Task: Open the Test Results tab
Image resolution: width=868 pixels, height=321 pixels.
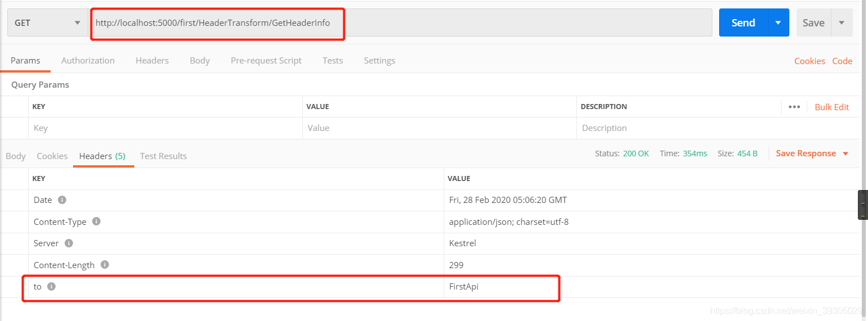Action: [x=163, y=156]
